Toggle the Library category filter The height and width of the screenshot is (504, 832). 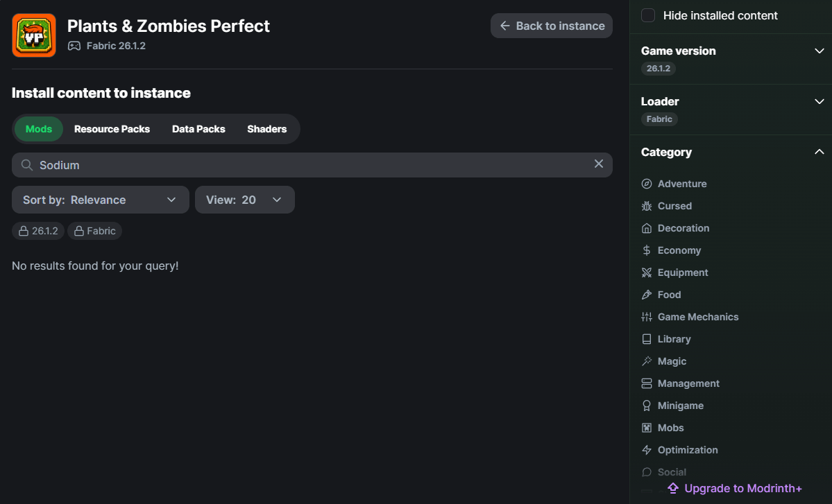(674, 339)
